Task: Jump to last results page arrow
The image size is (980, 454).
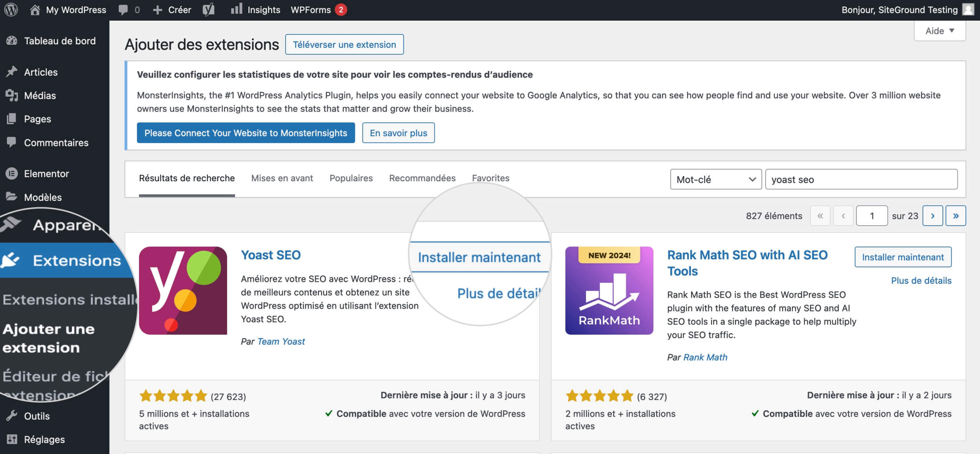Action: coord(955,216)
